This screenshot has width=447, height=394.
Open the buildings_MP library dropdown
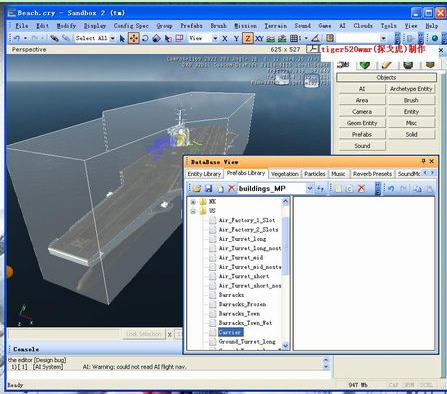[310, 188]
